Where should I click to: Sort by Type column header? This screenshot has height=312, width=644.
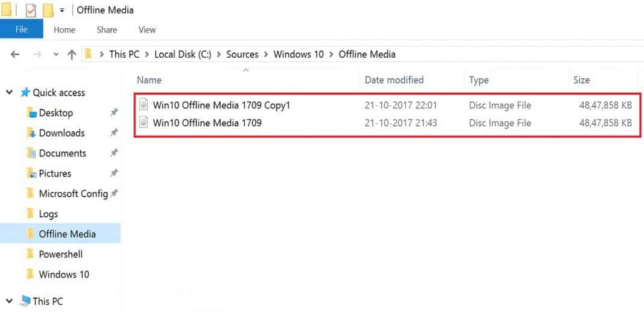[479, 80]
